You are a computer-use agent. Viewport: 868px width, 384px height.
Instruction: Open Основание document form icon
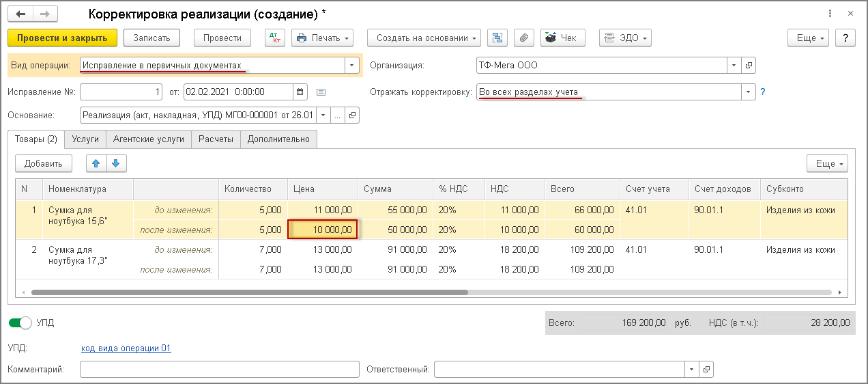353,115
